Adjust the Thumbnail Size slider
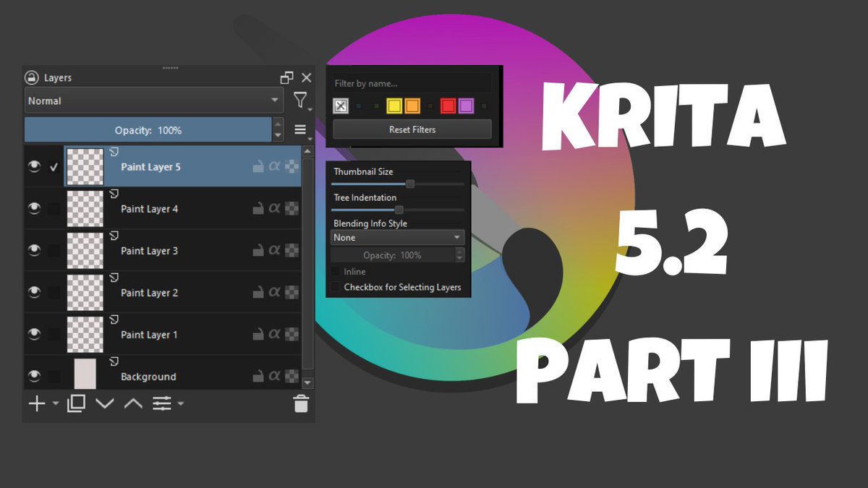868x488 pixels. (398, 184)
